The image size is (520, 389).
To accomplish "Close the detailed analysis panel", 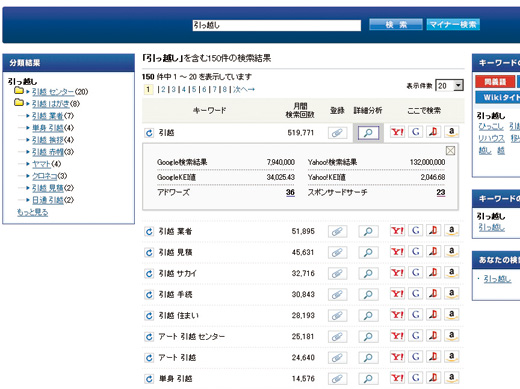I will pos(450,151).
